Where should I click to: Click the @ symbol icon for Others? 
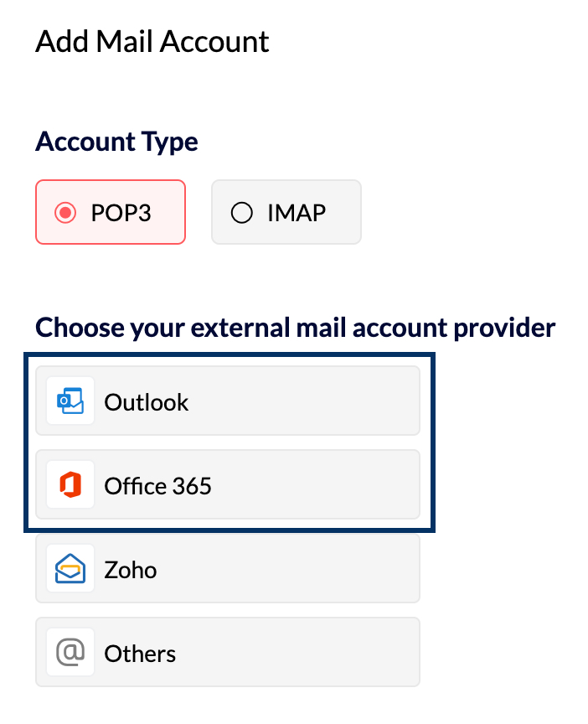pyautogui.click(x=70, y=653)
